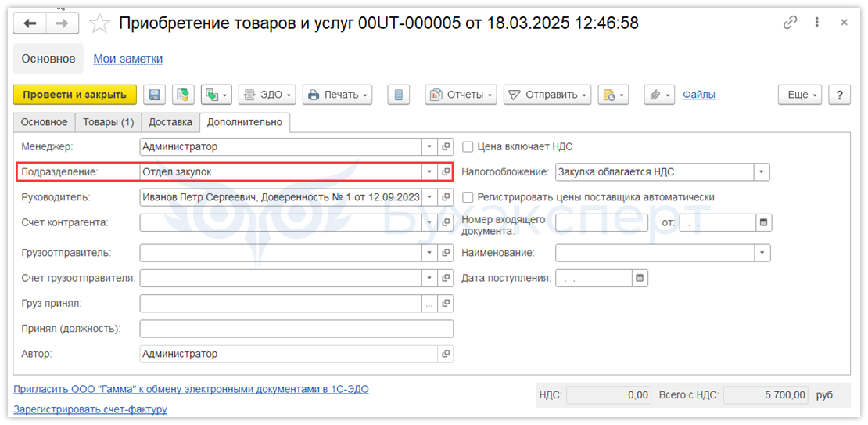This screenshot has width=868, height=425.
Task: Switch to the Доставка tab
Action: (170, 122)
